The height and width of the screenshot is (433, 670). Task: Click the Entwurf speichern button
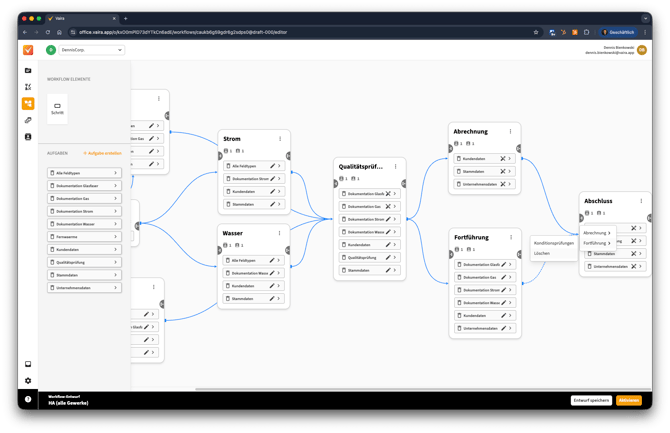[591, 400]
